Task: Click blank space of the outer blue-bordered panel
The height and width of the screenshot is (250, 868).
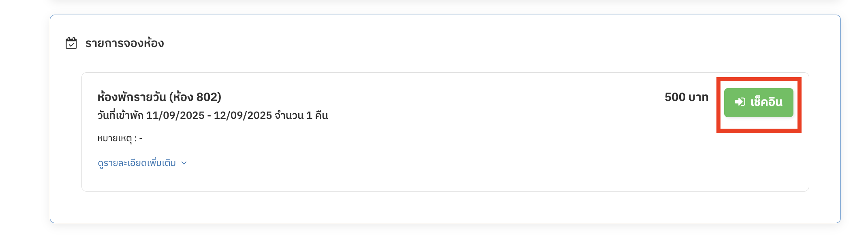Action: click(x=446, y=207)
